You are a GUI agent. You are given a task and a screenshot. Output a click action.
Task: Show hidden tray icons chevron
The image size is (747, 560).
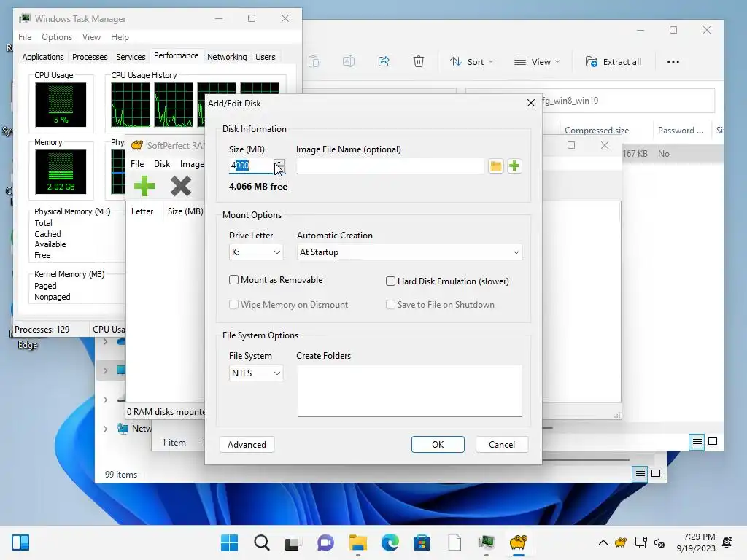603,542
